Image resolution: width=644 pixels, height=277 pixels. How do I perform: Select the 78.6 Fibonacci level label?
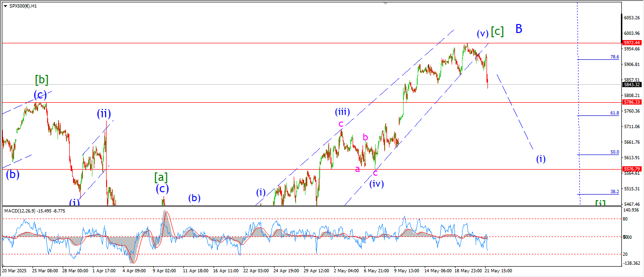coord(614,57)
